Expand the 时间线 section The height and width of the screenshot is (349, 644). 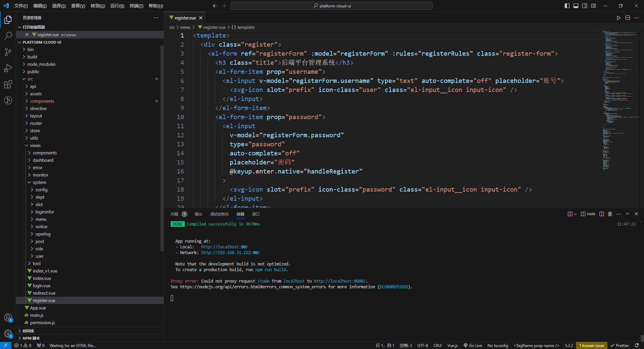(90, 331)
